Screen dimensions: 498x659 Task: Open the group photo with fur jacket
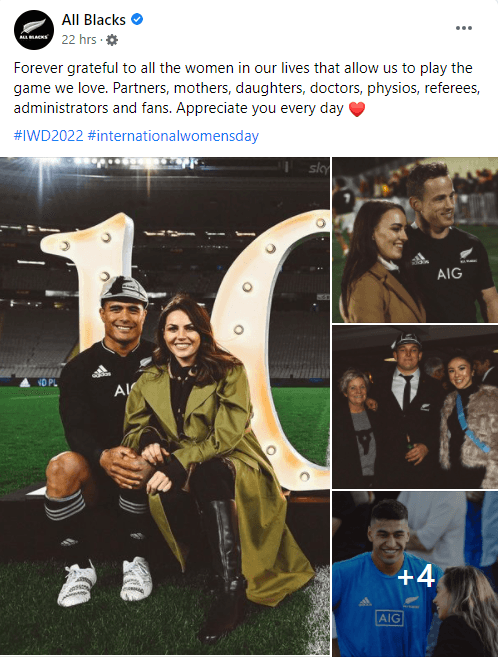[415, 406]
